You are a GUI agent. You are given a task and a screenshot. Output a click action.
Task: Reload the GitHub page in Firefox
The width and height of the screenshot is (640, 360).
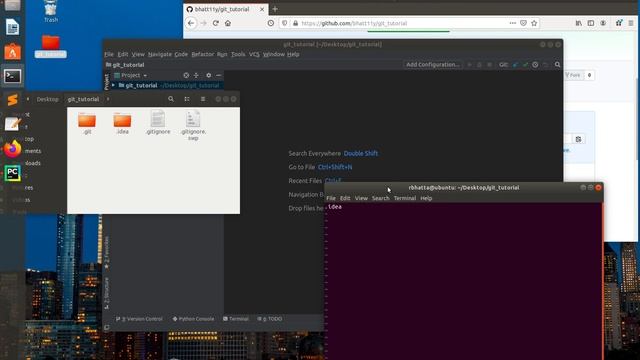coord(216,23)
